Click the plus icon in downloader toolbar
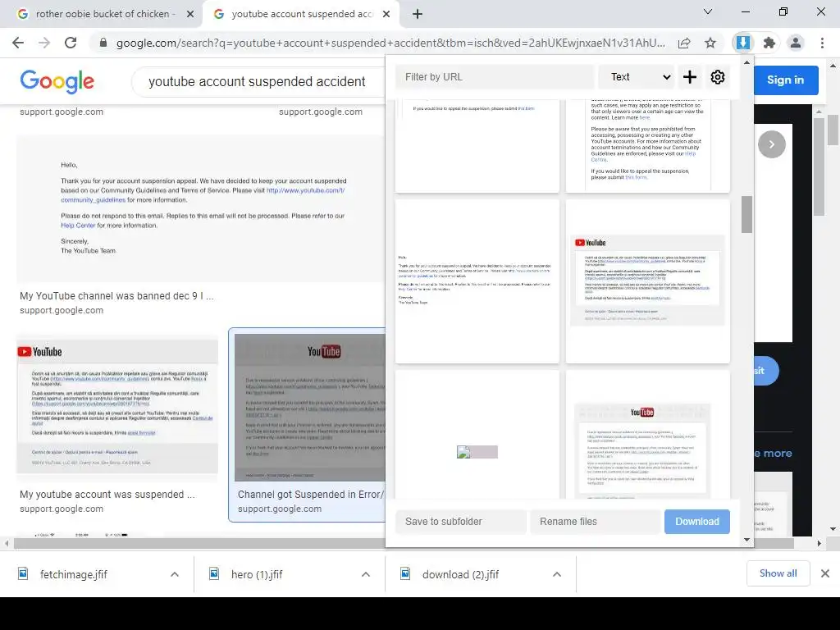Viewport: 840px width, 630px height. coord(690,77)
